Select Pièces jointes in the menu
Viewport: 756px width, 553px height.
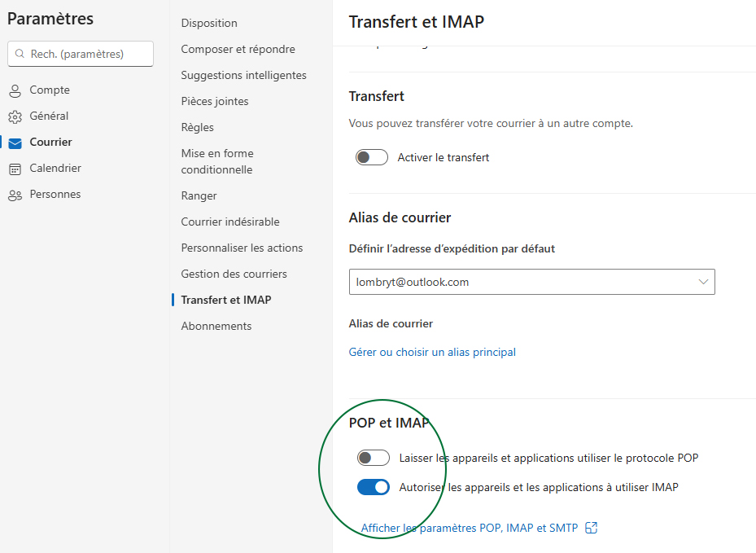point(215,101)
